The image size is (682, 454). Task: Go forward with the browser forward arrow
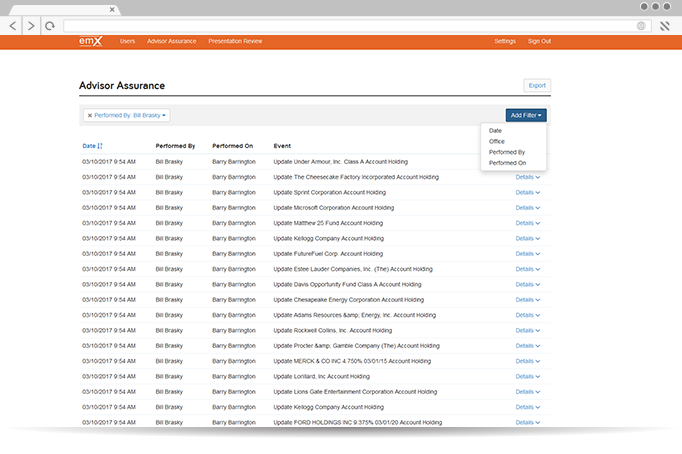tap(31, 26)
